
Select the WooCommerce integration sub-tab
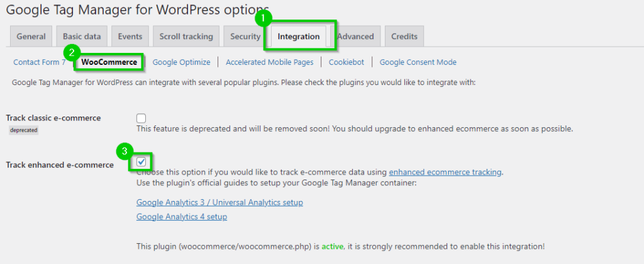tap(109, 62)
